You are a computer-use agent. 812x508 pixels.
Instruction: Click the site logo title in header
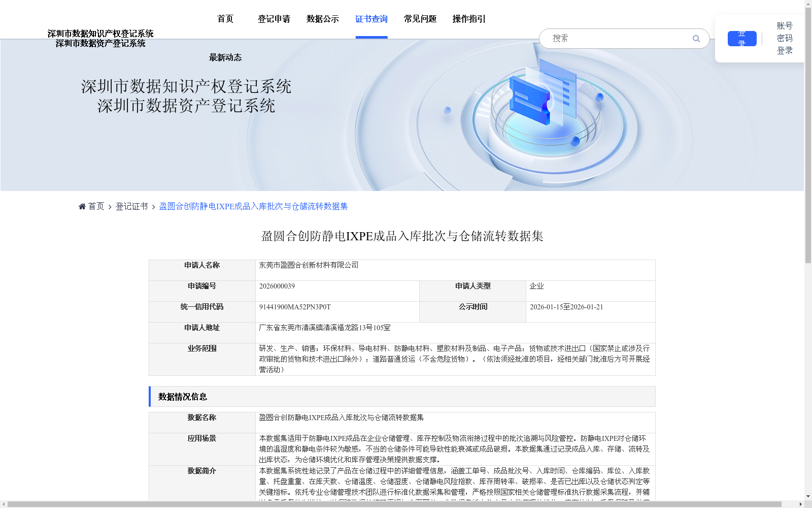coord(100,39)
